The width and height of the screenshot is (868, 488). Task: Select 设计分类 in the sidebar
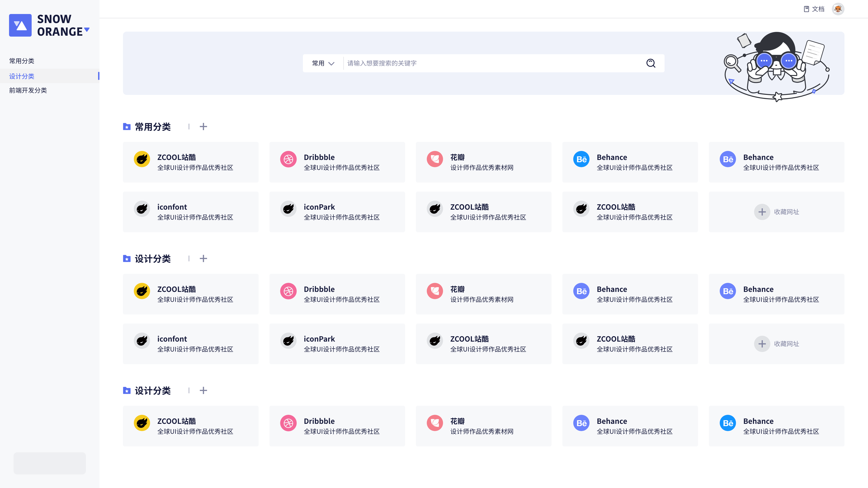(22, 76)
